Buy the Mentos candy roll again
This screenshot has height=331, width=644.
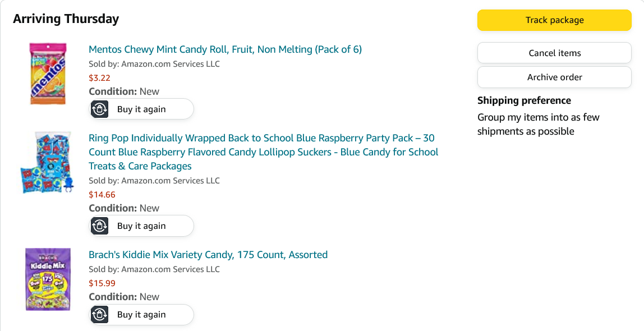pos(141,109)
